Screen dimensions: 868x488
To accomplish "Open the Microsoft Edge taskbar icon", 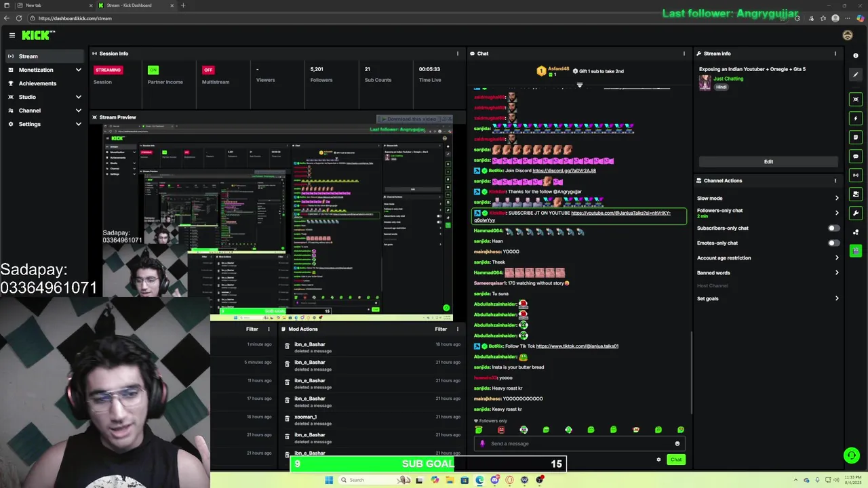I will (x=479, y=480).
